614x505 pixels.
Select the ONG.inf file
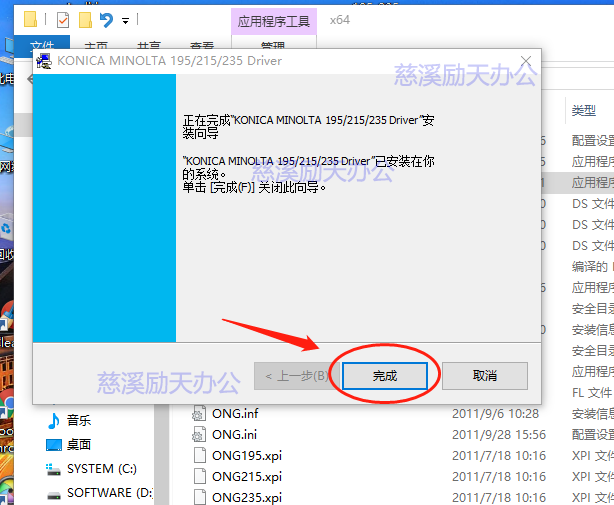235,413
